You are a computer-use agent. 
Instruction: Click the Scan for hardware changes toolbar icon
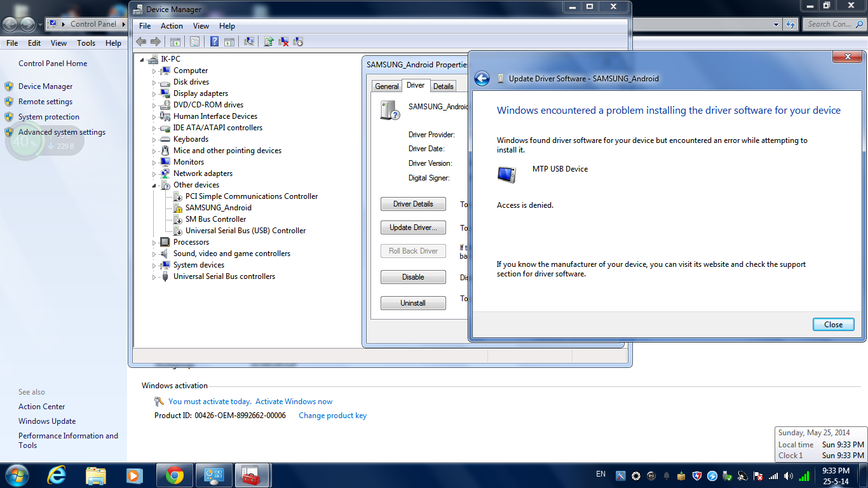(248, 42)
